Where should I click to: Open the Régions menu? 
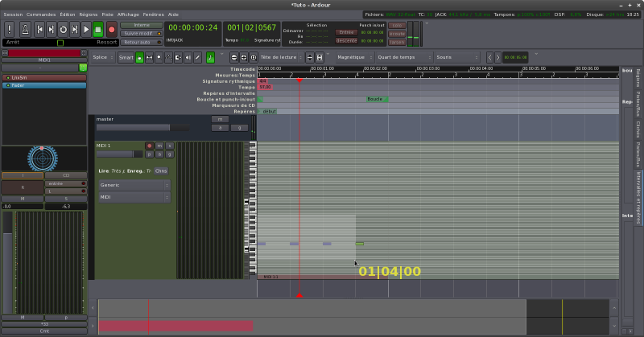89,14
